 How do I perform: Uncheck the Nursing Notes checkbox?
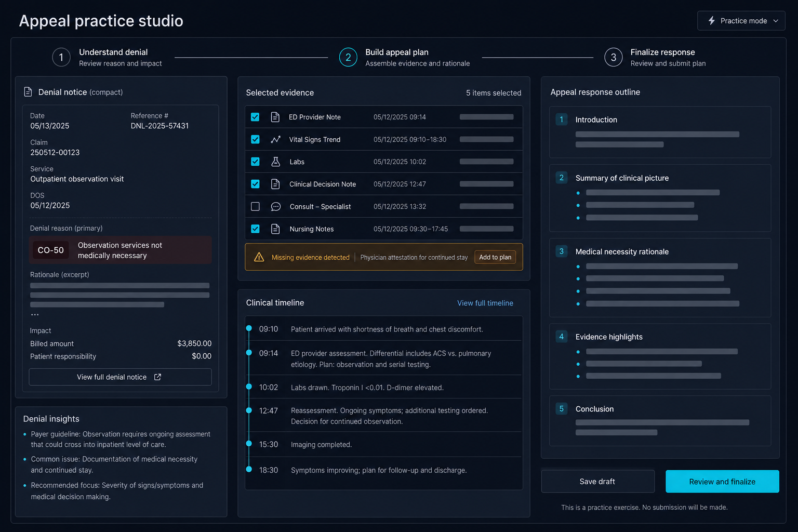[x=255, y=229]
